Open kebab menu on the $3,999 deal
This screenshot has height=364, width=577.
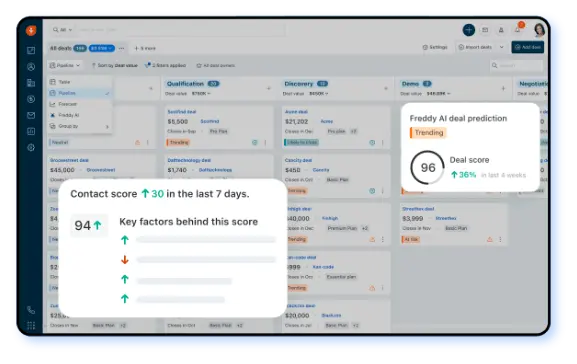(500, 240)
